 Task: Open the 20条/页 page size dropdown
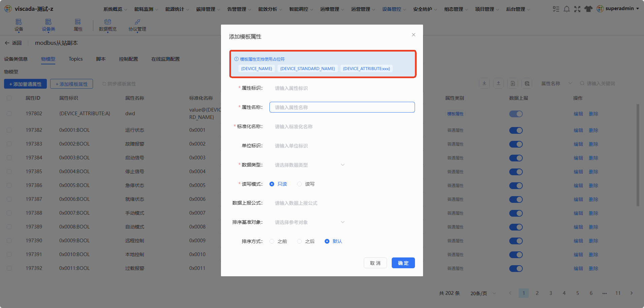click(x=483, y=293)
